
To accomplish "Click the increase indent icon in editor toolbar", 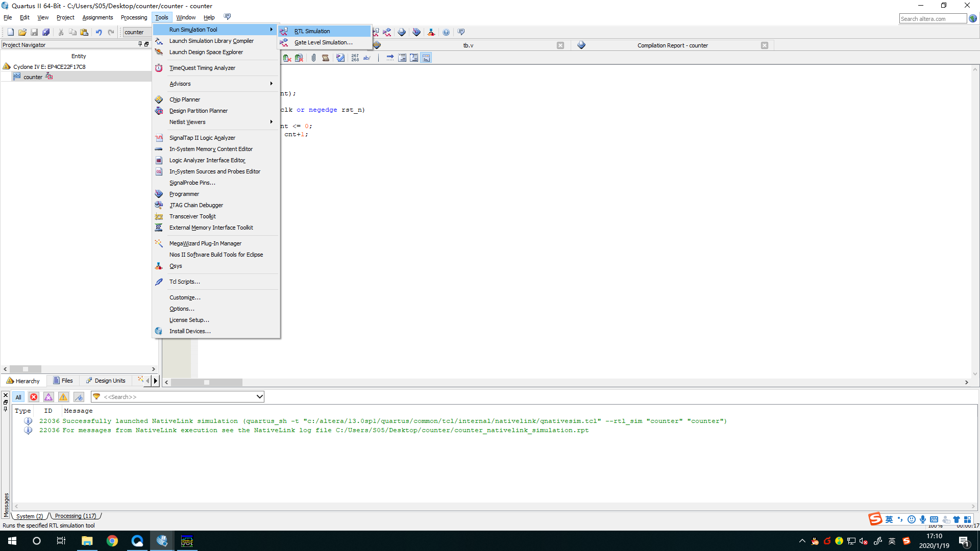I will pyautogui.click(x=402, y=58).
